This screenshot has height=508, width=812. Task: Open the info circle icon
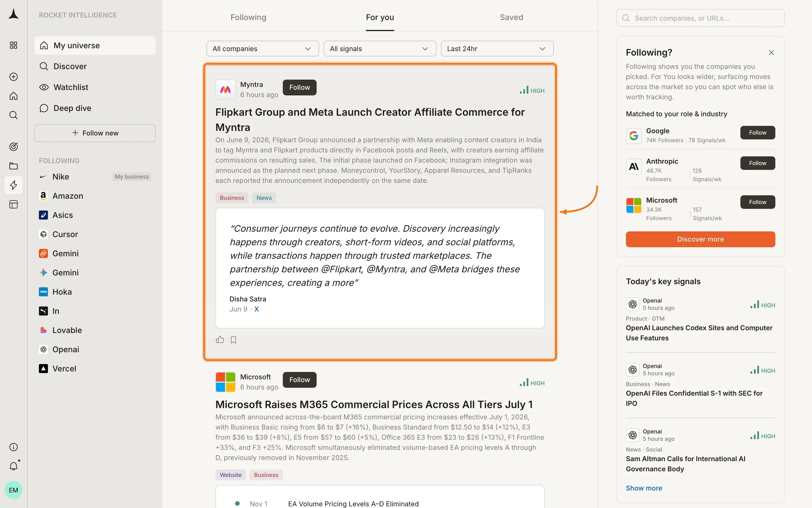point(14,447)
